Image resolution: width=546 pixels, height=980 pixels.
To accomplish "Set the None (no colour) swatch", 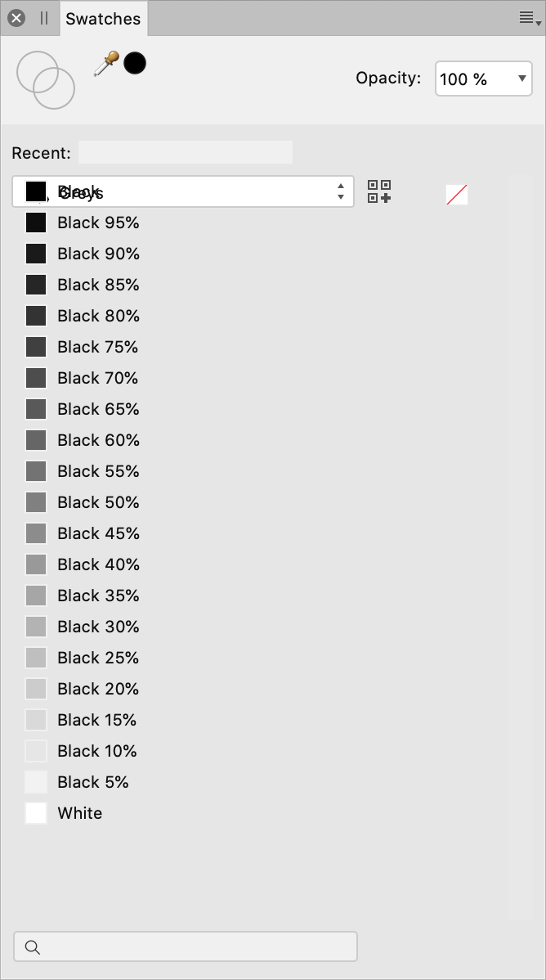I will point(457,195).
